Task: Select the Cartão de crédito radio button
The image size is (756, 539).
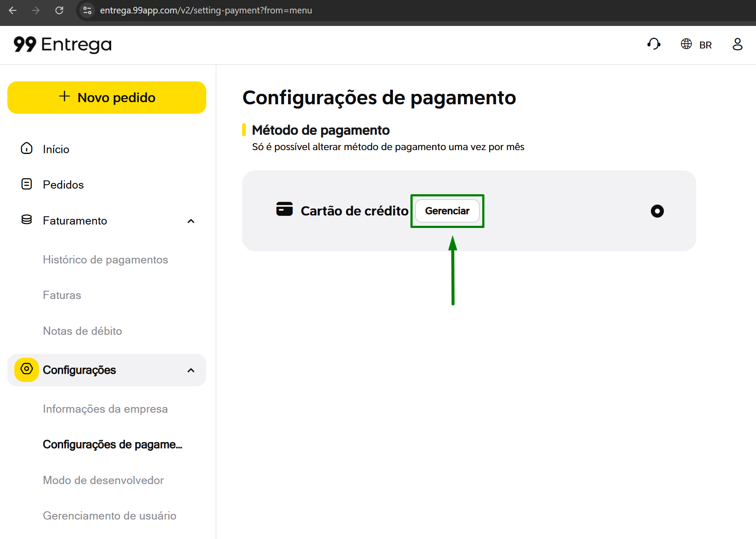Action: [x=657, y=211]
